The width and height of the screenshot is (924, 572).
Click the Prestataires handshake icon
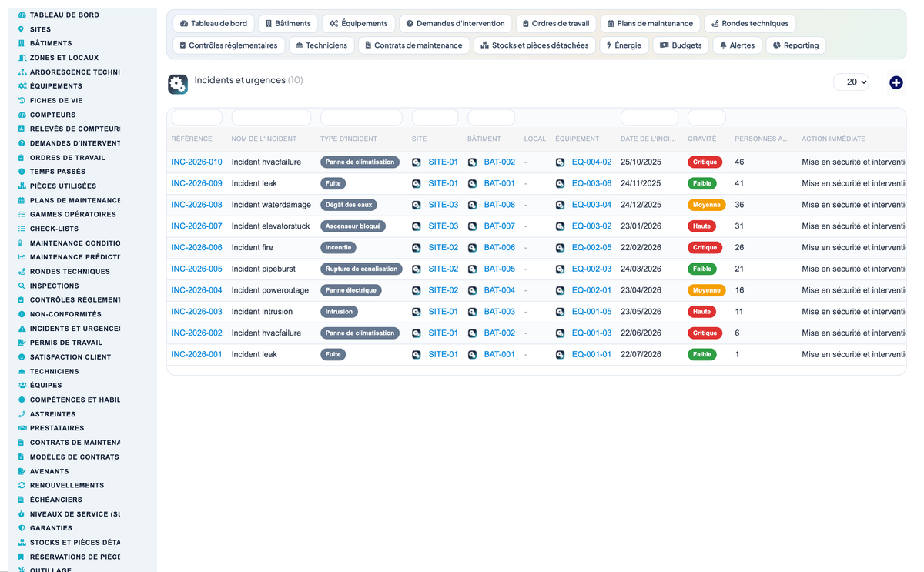22,428
